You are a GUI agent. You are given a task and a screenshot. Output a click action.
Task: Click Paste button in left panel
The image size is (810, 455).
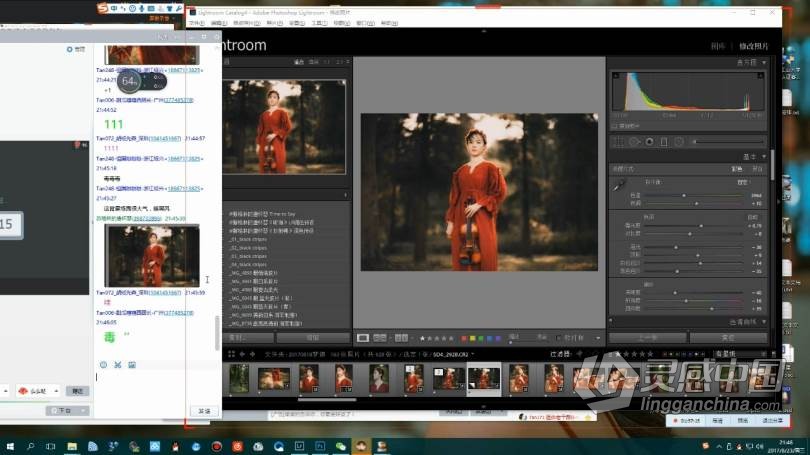click(x=313, y=337)
